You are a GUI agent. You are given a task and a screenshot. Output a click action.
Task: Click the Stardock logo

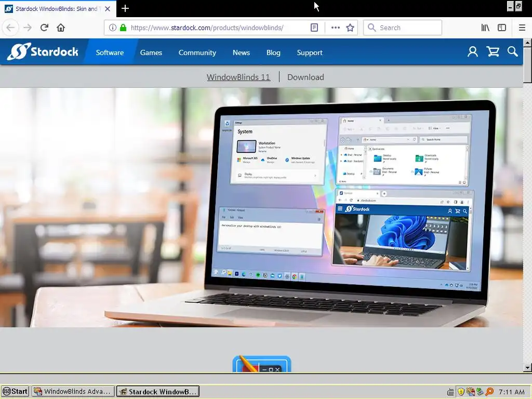tap(43, 51)
